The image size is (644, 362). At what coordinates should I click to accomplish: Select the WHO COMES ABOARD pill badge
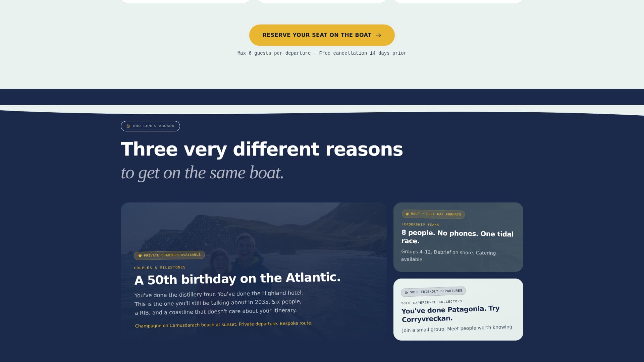pyautogui.click(x=150, y=126)
